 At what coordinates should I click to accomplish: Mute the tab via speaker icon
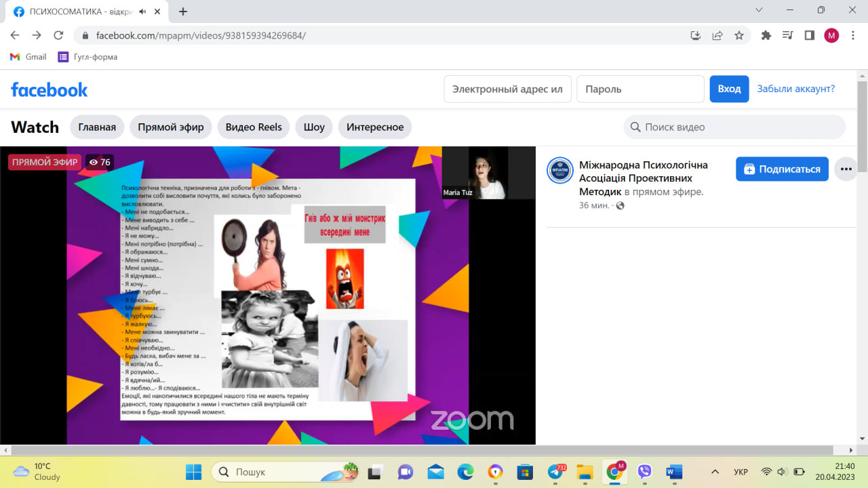142,12
